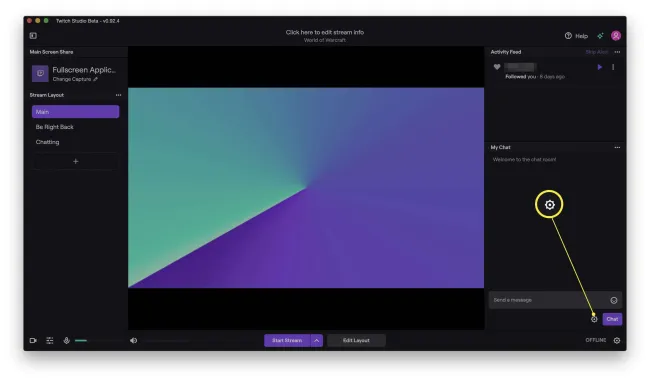Image resolution: width=650 pixels, height=382 pixels.
Task: Open the emoji picker in chat
Action: pyautogui.click(x=614, y=300)
